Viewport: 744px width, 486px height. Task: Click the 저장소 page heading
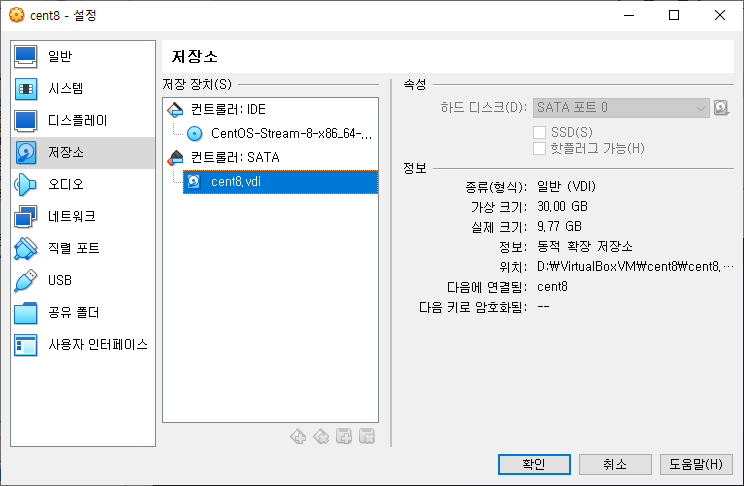point(195,57)
